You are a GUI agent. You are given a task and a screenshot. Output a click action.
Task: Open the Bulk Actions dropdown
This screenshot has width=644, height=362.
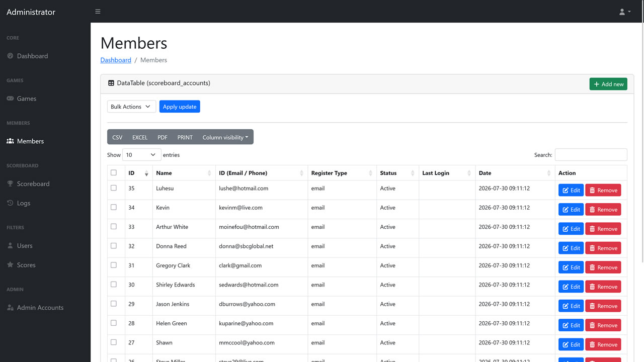[131, 107]
